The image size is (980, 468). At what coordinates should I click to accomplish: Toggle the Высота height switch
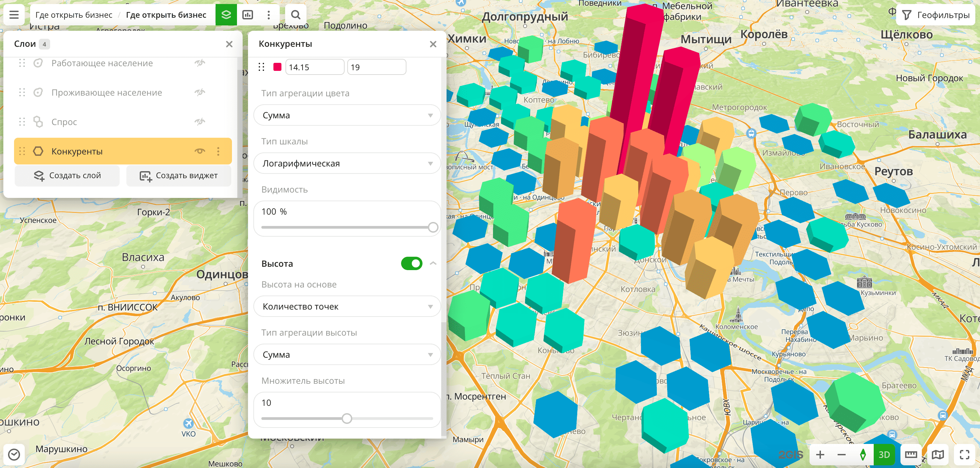coord(411,263)
